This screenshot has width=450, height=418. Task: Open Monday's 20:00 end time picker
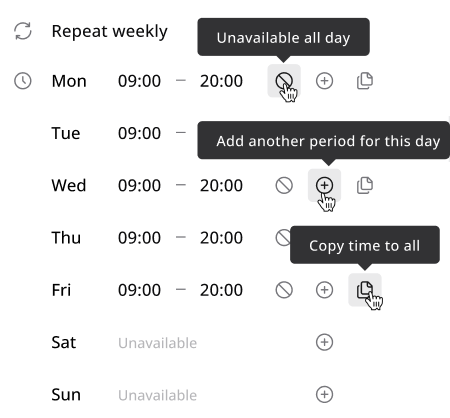coord(221,81)
